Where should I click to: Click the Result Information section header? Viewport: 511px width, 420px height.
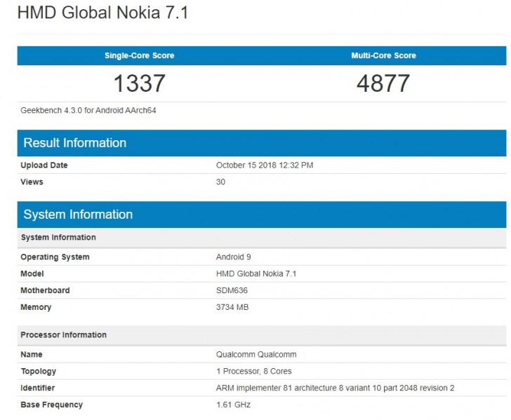point(74,143)
